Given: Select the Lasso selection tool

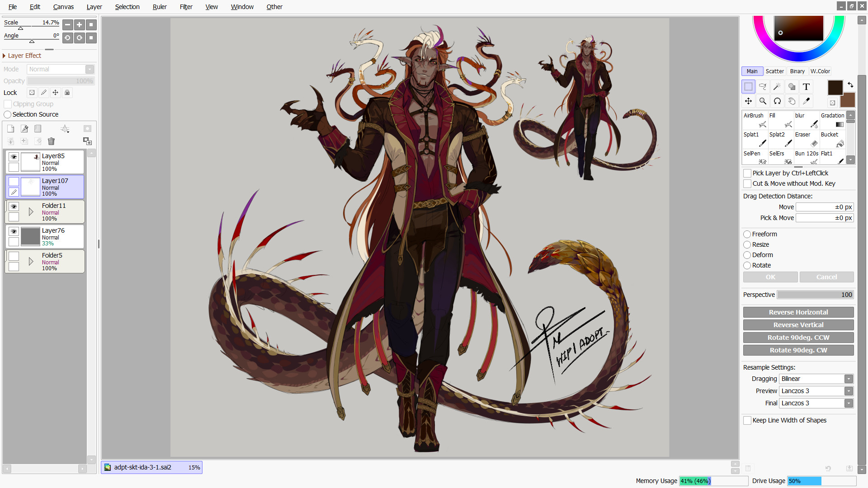Looking at the screenshot, I should point(763,87).
